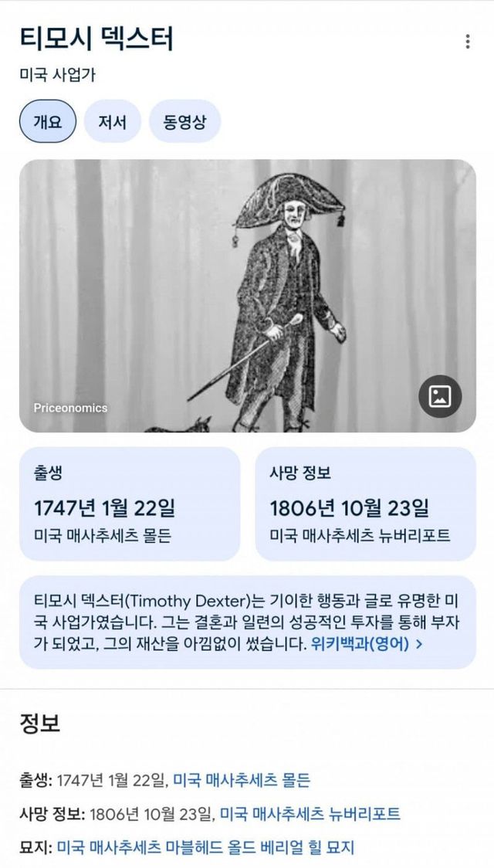This screenshot has width=494, height=868.
Task: Open the death place link 미국 매사추세츠 뉴버리포트
Action: (310, 814)
